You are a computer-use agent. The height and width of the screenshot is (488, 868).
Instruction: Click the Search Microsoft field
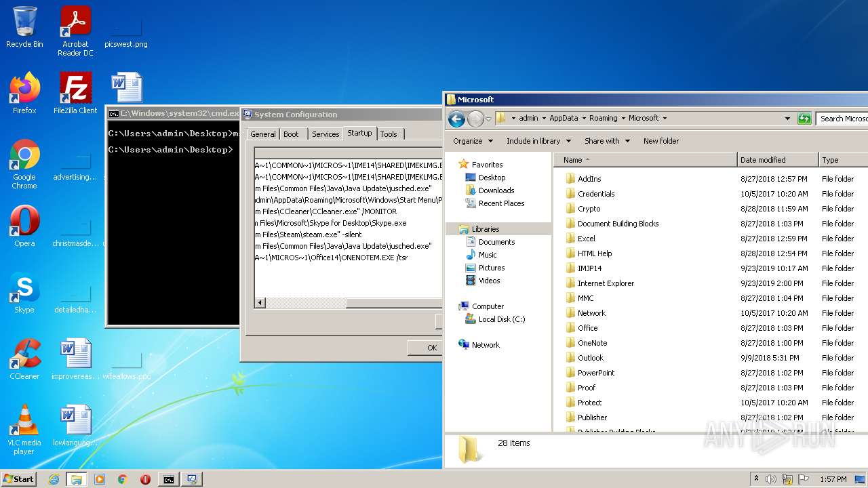[x=842, y=119]
